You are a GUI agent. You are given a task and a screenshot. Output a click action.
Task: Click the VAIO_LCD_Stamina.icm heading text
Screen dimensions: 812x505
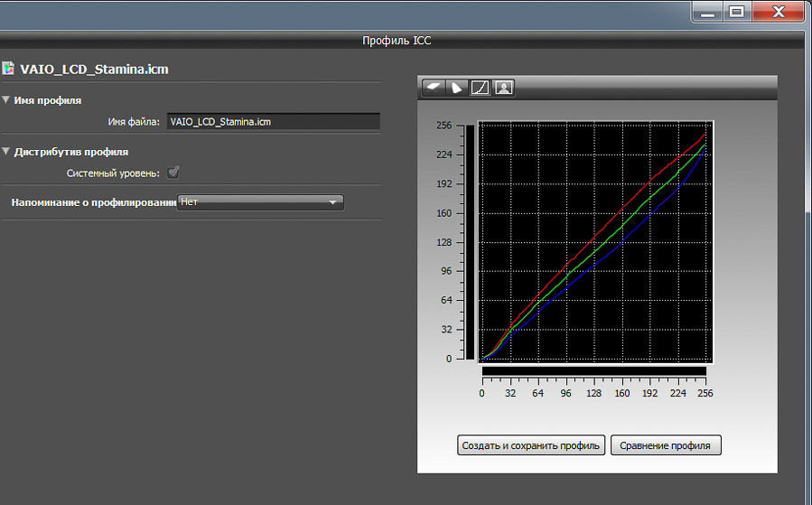pyautogui.click(x=94, y=70)
